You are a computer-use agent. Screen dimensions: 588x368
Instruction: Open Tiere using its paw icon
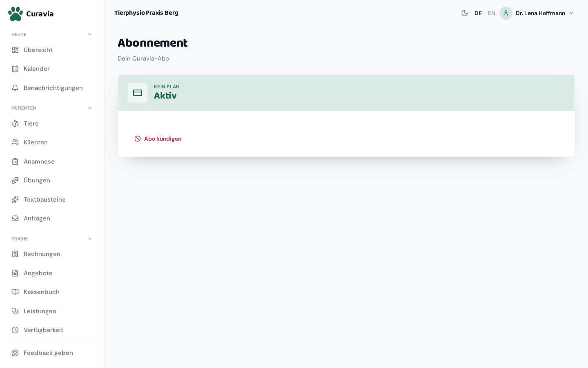click(x=15, y=123)
